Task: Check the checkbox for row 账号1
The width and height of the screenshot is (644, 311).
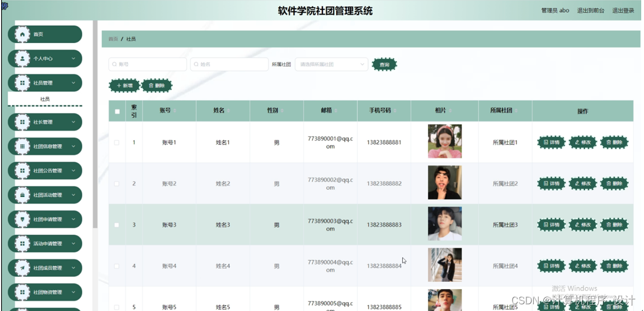Action: [116, 143]
